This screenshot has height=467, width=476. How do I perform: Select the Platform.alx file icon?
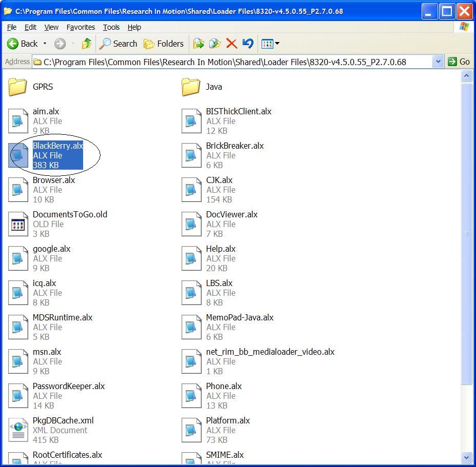(x=191, y=430)
